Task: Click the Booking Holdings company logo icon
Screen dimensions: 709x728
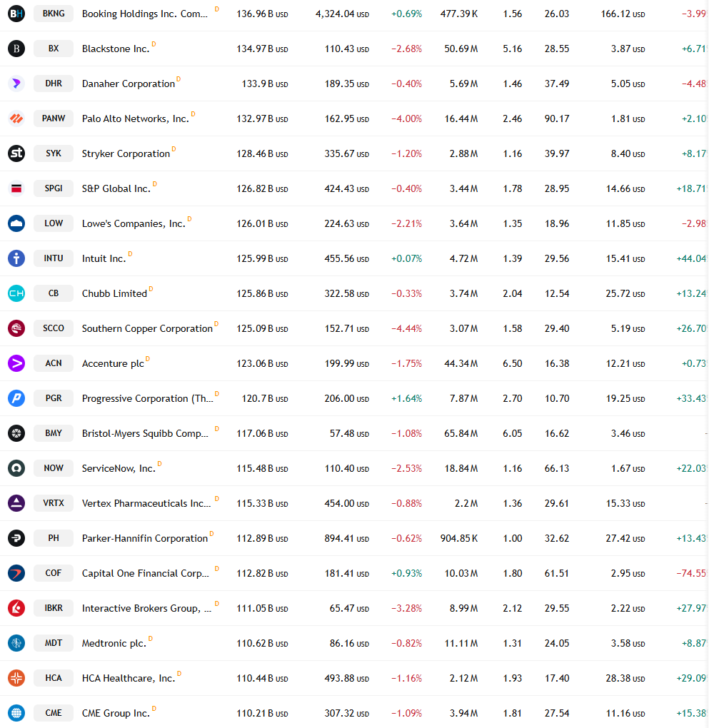Action: 16,14
